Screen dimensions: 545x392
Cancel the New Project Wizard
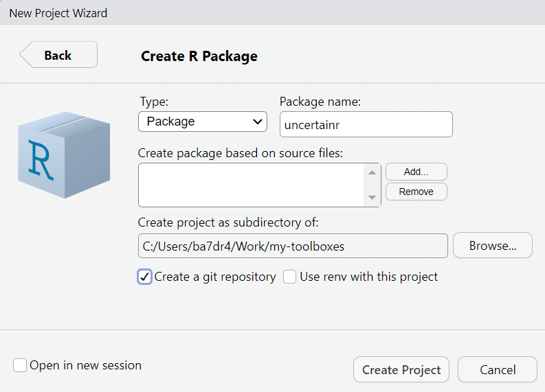[498, 369]
